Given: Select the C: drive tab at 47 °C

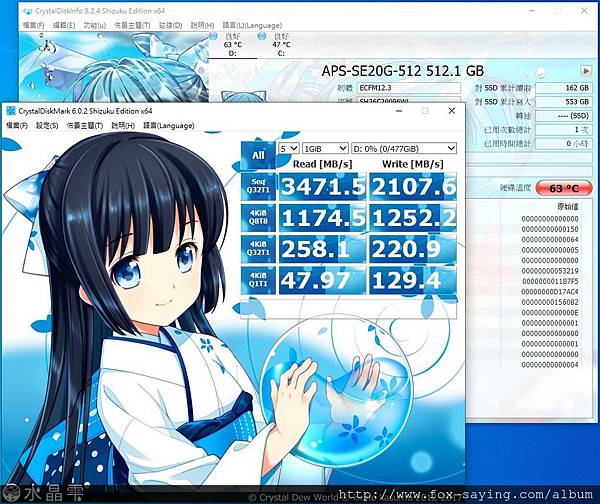Looking at the screenshot, I should (x=281, y=45).
